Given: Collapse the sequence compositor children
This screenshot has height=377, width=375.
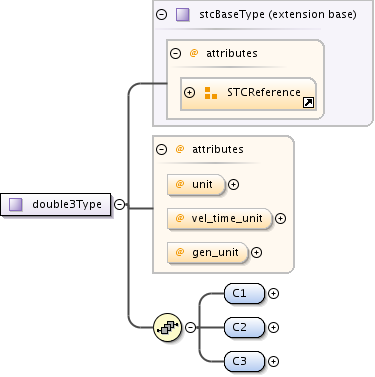Looking at the screenshot, I should pyautogui.click(x=190, y=327).
